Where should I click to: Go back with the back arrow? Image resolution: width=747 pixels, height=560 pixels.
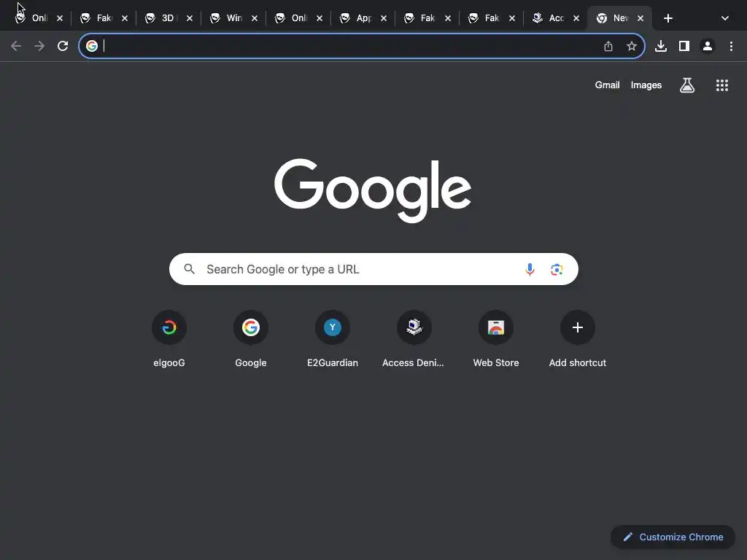point(16,46)
